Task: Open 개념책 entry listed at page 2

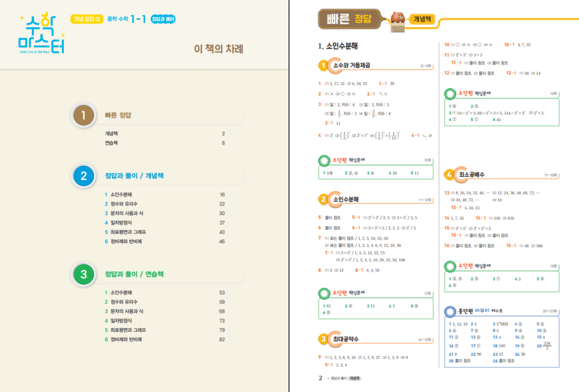Action: 111,134
